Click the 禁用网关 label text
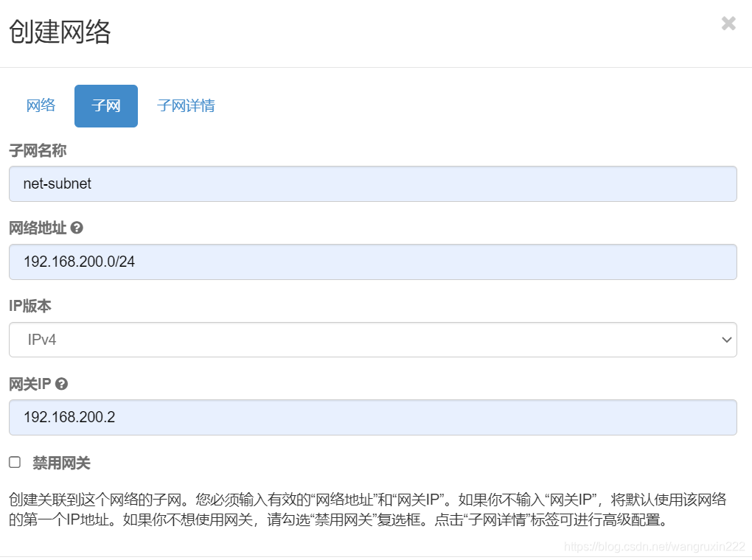This screenshot has width=752, height=560. click(x=61, y=463)
